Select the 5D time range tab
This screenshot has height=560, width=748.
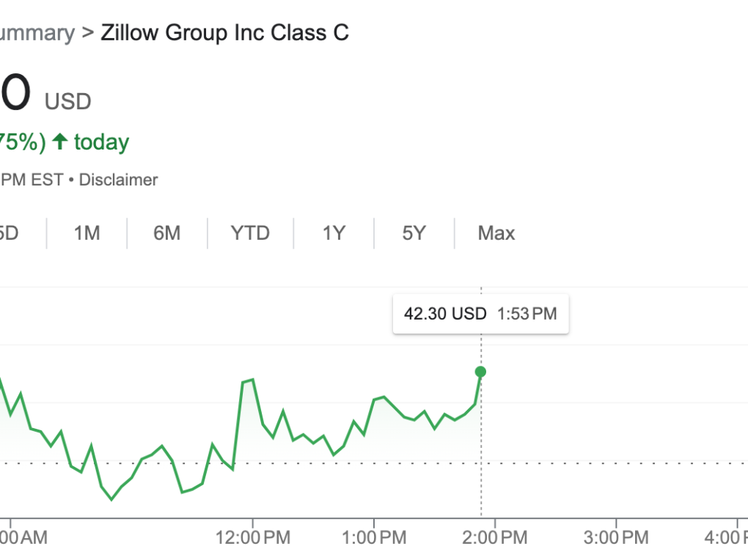click(9, 233)
